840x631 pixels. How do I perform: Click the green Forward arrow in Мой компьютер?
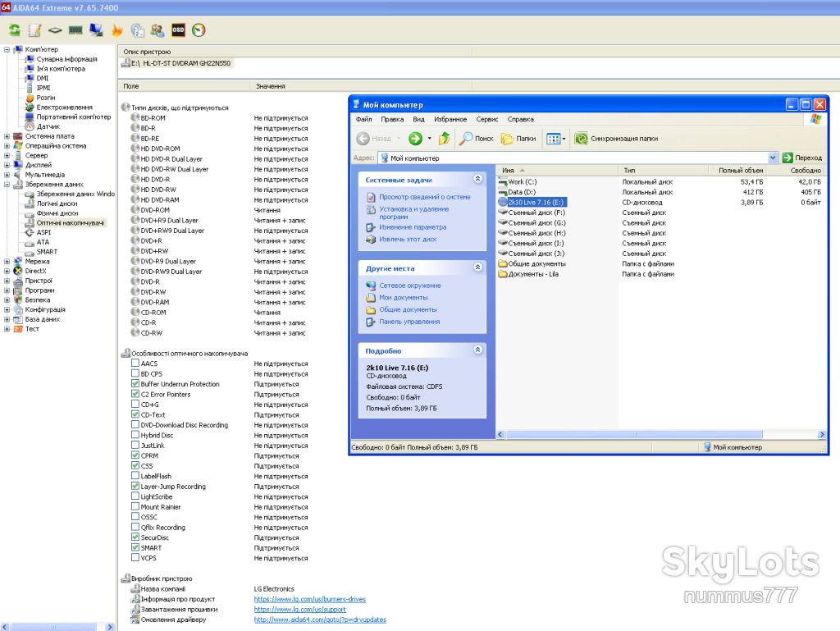pos(415,139)
